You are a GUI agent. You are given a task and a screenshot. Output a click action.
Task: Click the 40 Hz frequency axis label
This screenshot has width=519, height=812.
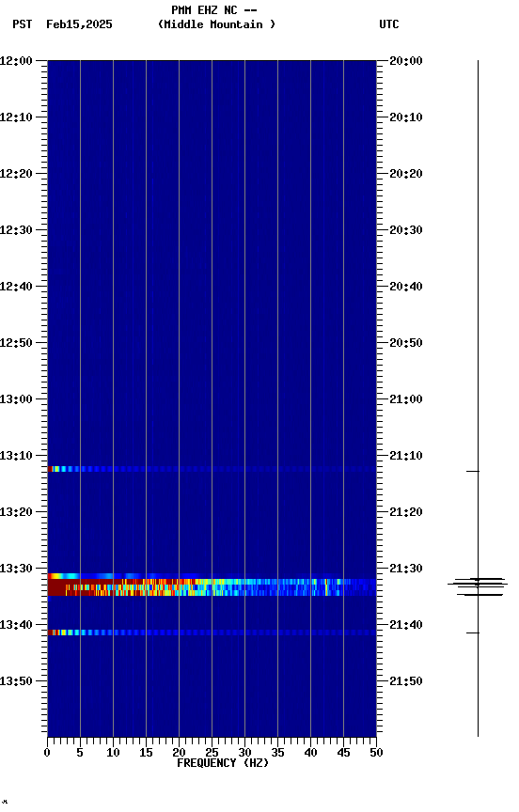click(310, 753)
